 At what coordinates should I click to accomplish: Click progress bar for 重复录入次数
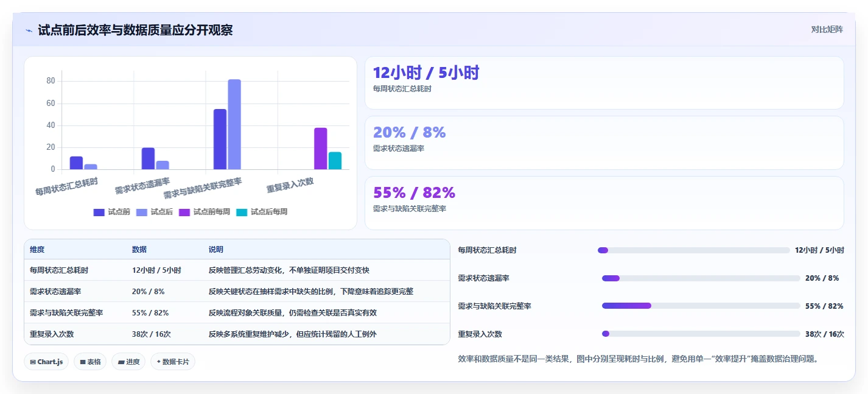coord(701,334)
